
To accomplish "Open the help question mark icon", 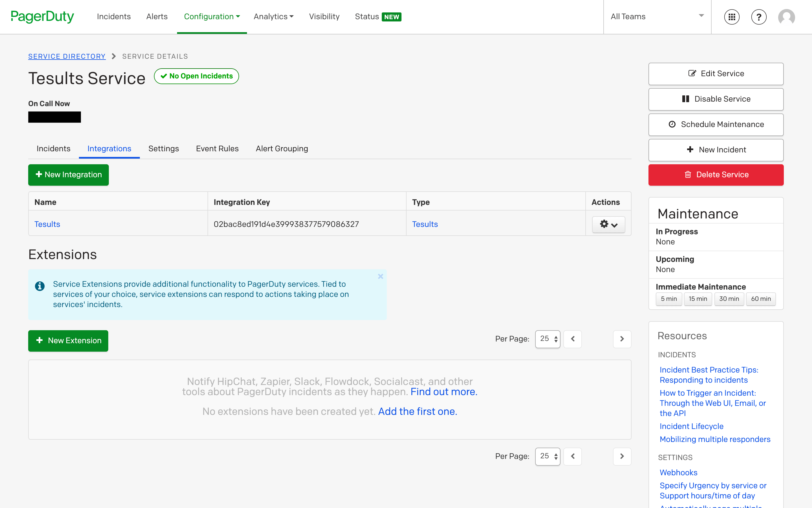I will click(x=759, y=17).
